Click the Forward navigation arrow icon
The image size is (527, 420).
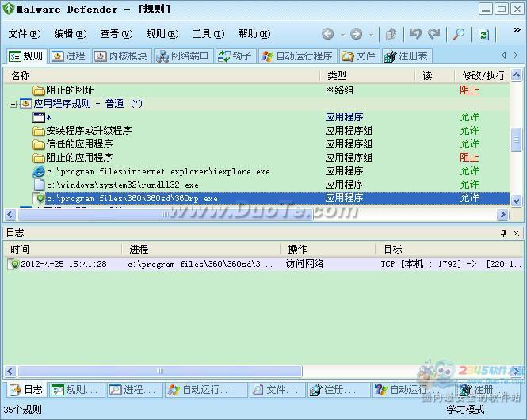click(x=357, y=34)
